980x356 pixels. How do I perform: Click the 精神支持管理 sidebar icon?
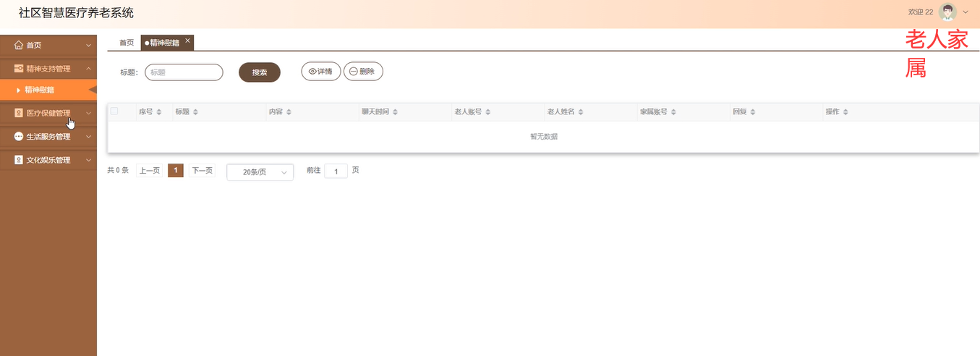click(19, 69)
